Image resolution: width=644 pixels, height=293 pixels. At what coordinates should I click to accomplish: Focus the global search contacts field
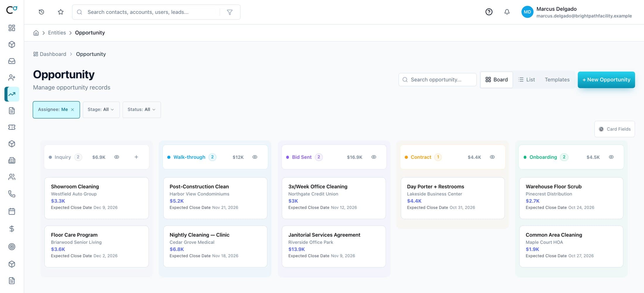(146, 12)
